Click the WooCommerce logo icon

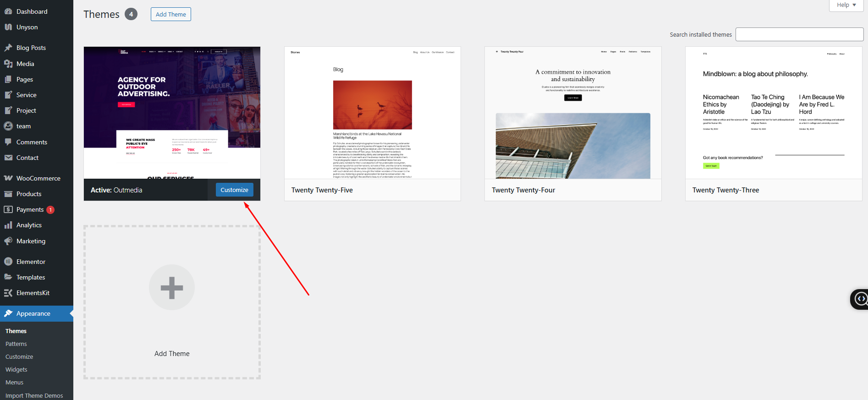tap(8, 178)
